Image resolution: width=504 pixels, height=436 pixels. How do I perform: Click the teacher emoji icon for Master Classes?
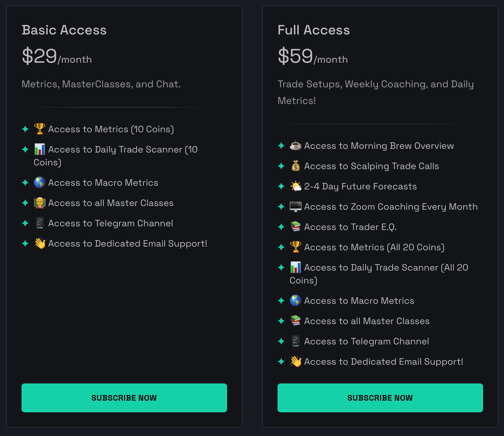click(40, 203)
